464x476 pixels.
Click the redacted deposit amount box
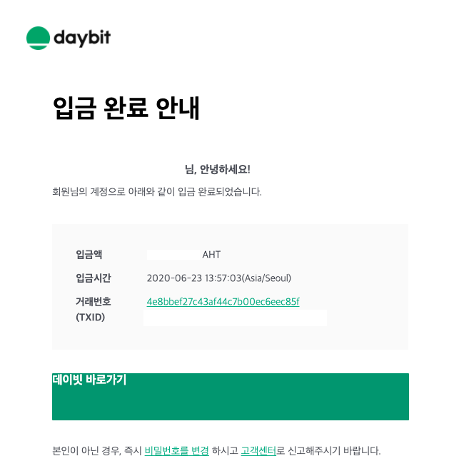tap(173, 254)
